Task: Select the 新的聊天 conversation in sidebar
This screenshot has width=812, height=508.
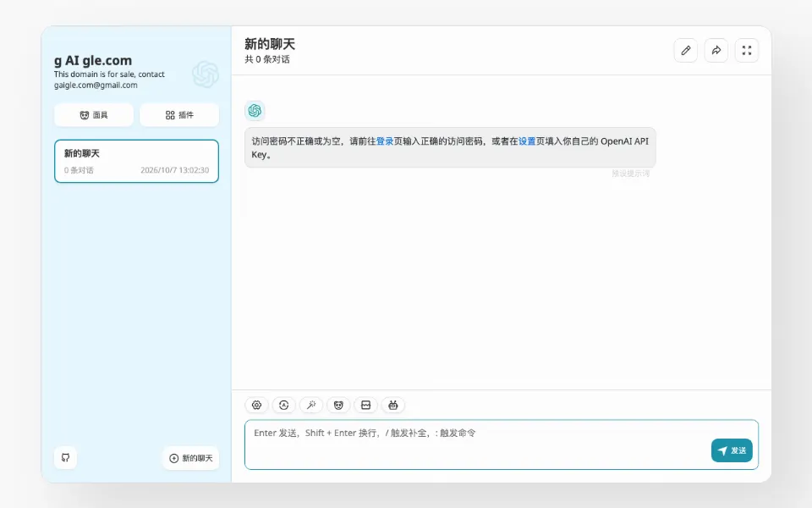Action: [137, 161]
